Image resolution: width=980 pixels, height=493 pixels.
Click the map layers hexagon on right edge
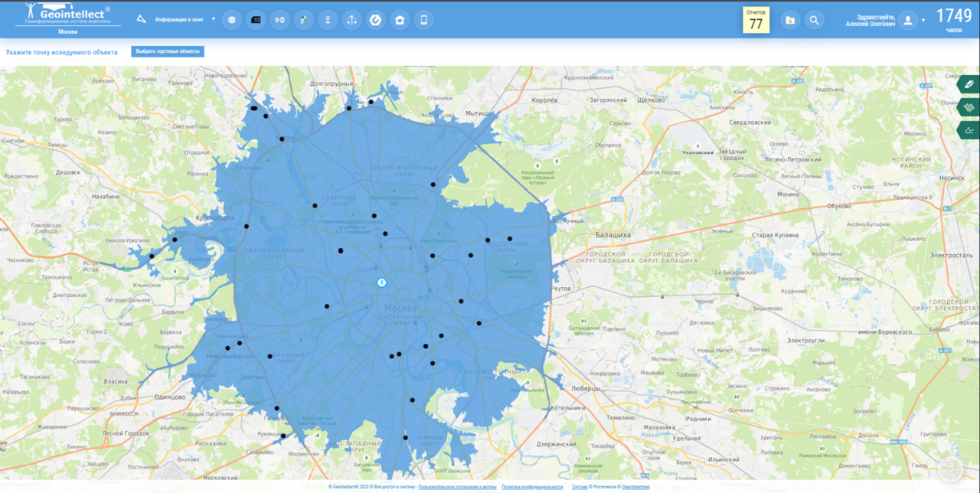click(x=969, y=107)
